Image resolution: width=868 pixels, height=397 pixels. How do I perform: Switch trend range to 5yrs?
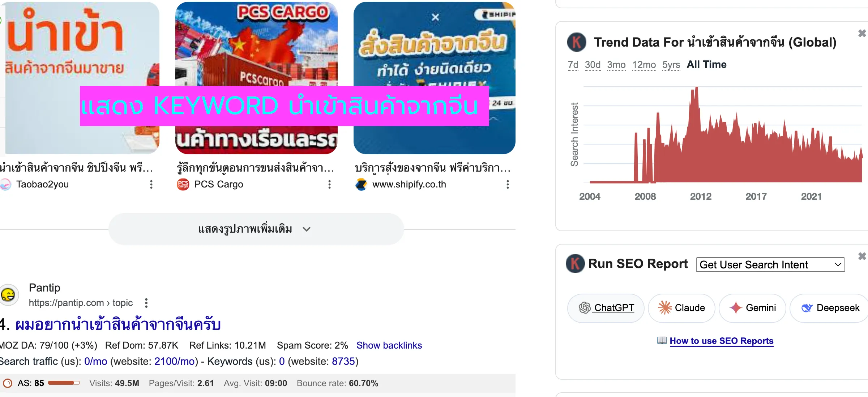tap(671, 65)
